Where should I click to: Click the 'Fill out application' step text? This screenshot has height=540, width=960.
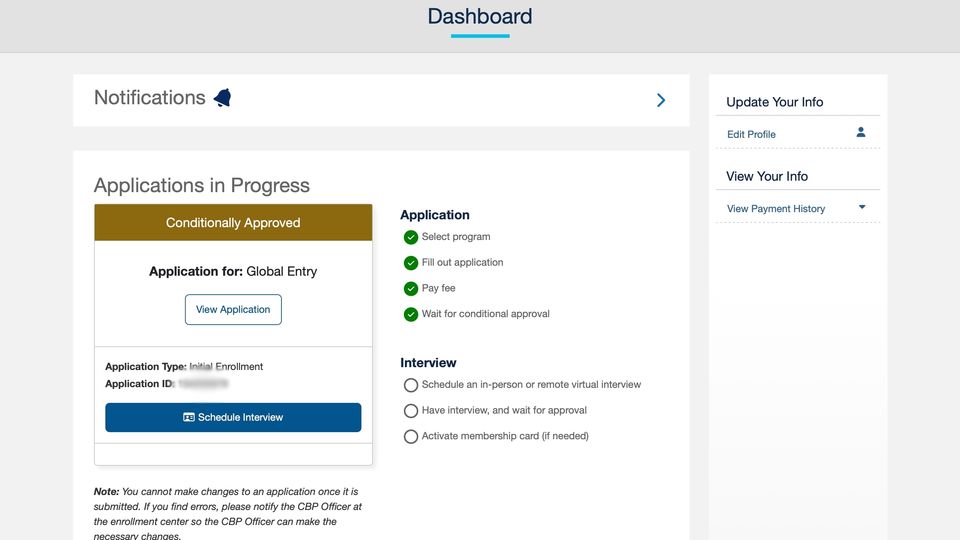pos(462,262)
